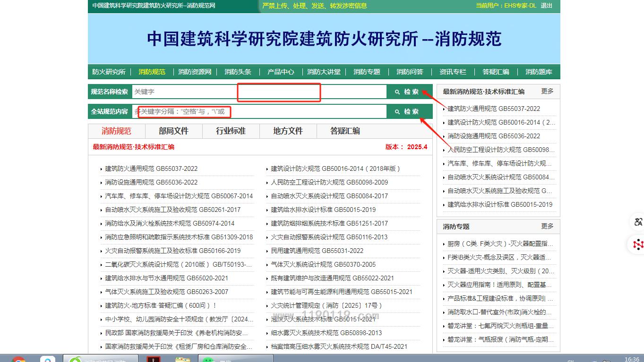Open 建筑防火-地方标准 答疑汇编（600问） link
644x362 pixels.
point(161,305)
